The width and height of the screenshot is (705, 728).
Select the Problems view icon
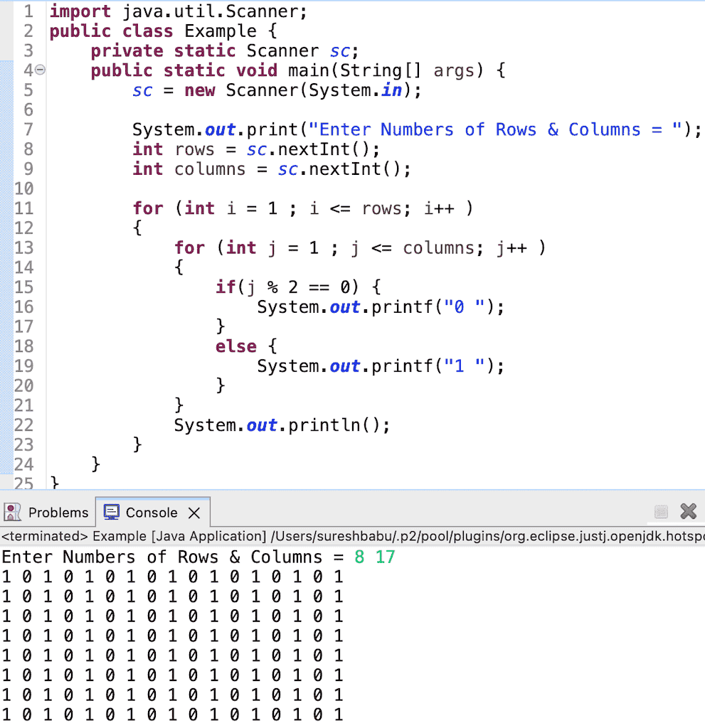[13, 512]
